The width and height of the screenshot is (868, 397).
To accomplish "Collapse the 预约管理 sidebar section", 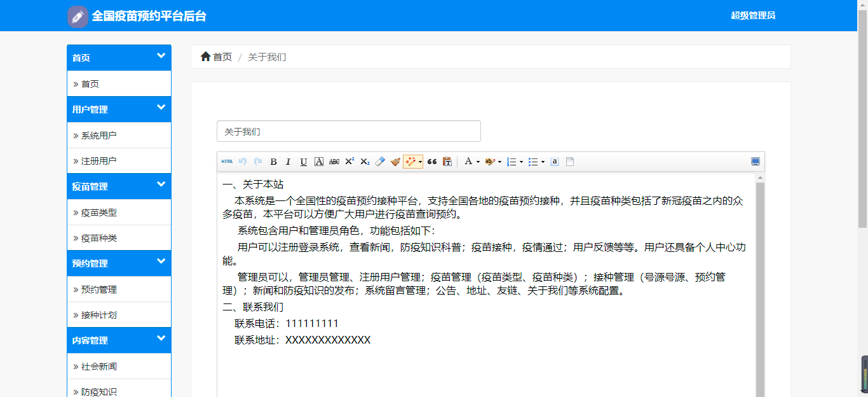I will 161,261.
